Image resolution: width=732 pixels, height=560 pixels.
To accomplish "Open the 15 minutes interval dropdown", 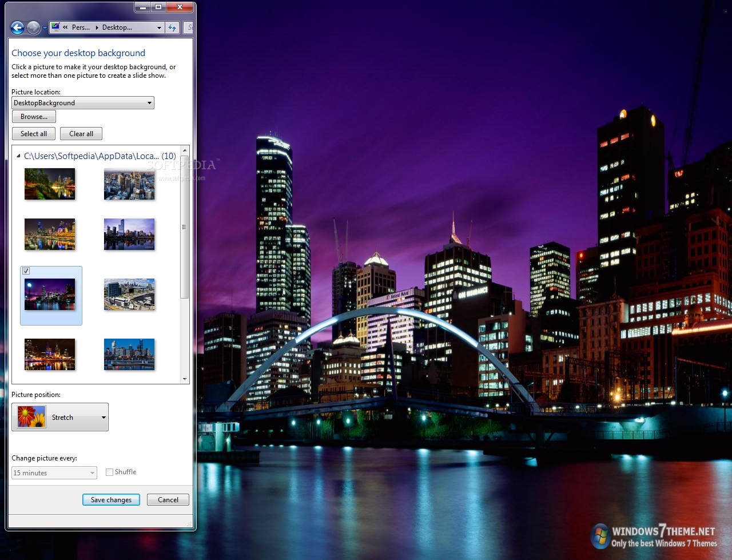I will click(54, 473).
